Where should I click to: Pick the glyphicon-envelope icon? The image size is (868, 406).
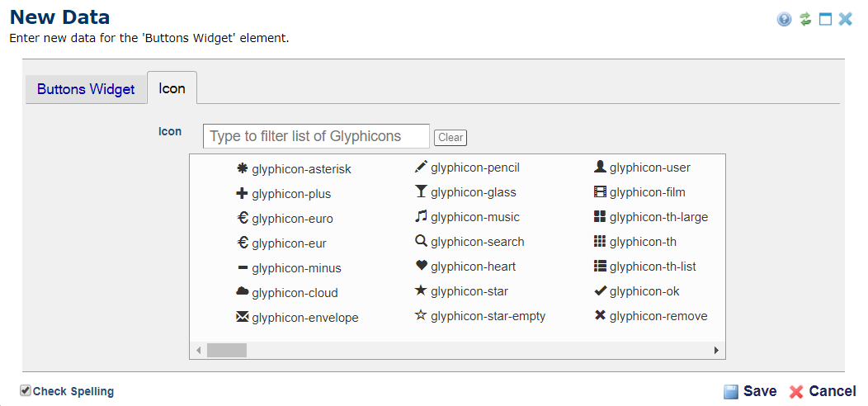(297, 318)
